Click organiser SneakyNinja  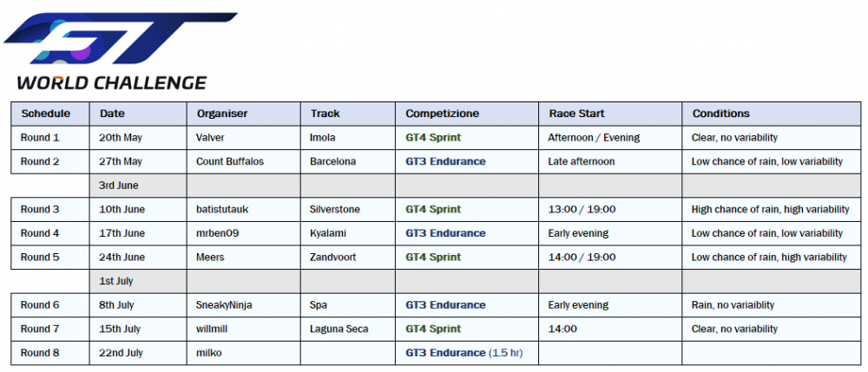[x=224, y=305]
